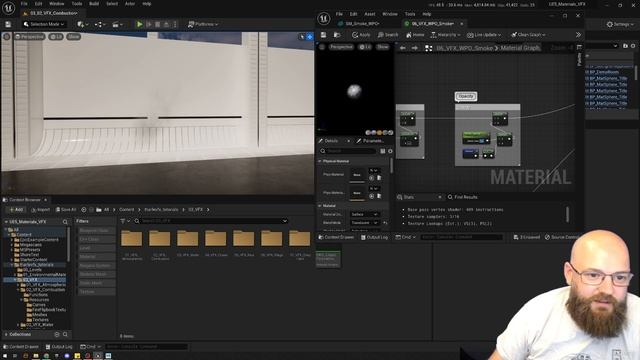Open the Material Domain Surface dropdown
The height and width of the screenshot is (360, 640).
[x=364, y=214]
